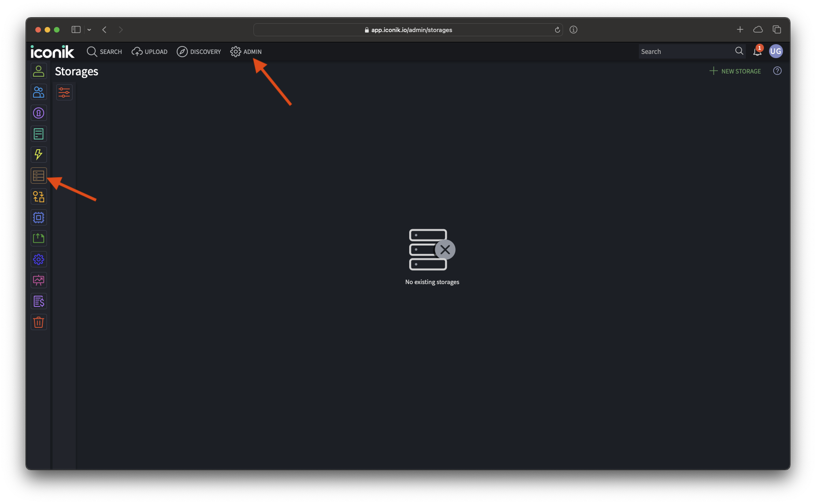Image resolution: width=816 pixels, height=504 pixels.
Task: Open the page info circle icon
Action: click(574, 30)
